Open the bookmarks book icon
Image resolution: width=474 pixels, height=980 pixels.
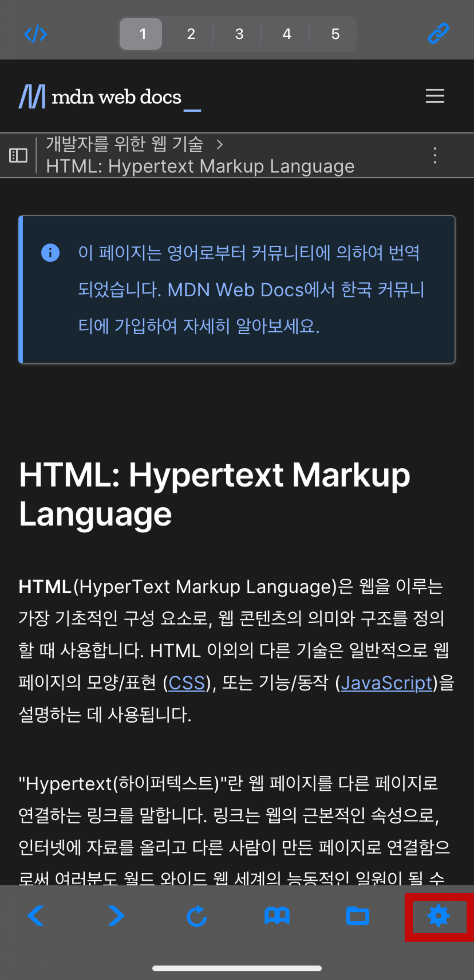tap(277, 916)
